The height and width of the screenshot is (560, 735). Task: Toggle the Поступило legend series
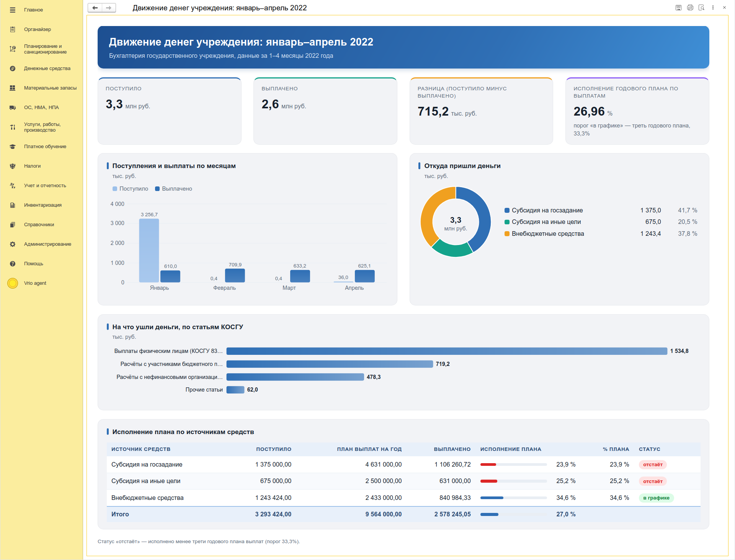(130, 189)
